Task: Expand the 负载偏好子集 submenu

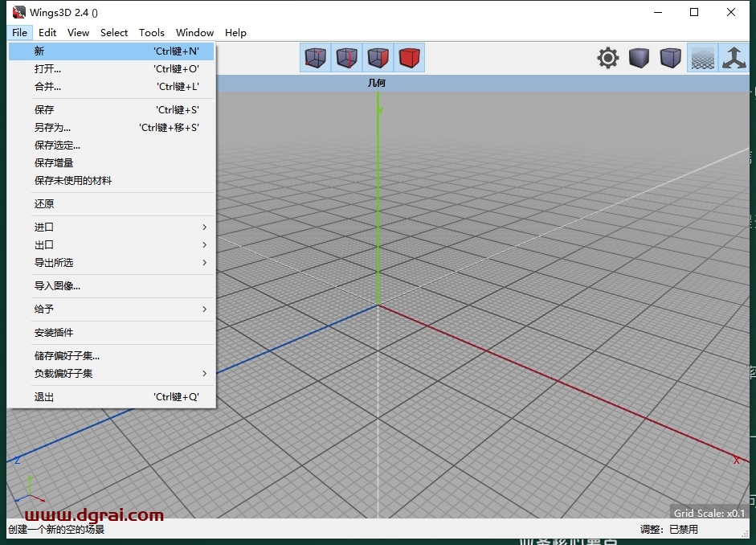Action: point(112,374)
